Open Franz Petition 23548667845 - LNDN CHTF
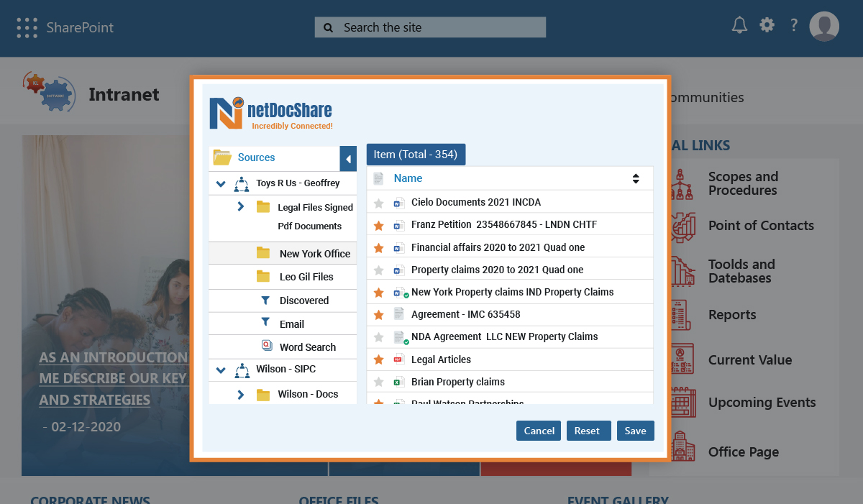The height and width of the screenshot is (504, 863). click(x=504, y=224)
